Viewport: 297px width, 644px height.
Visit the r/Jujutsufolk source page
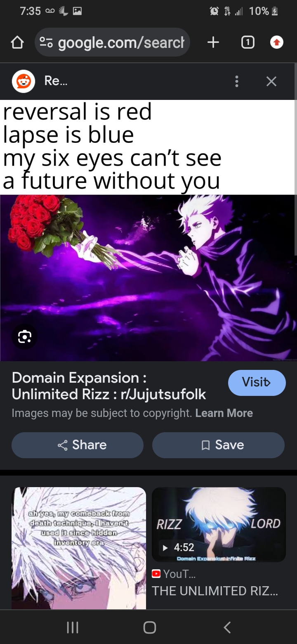point(257,383)
